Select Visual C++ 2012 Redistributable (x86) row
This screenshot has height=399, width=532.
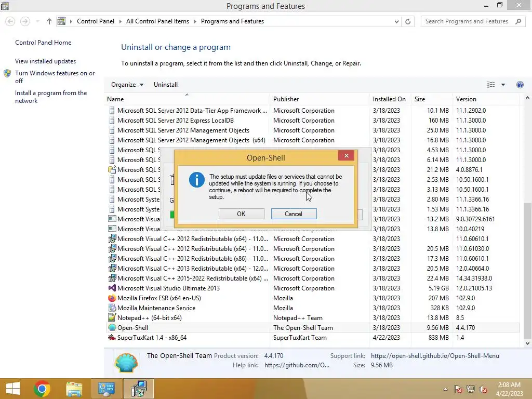click(312, 259)
